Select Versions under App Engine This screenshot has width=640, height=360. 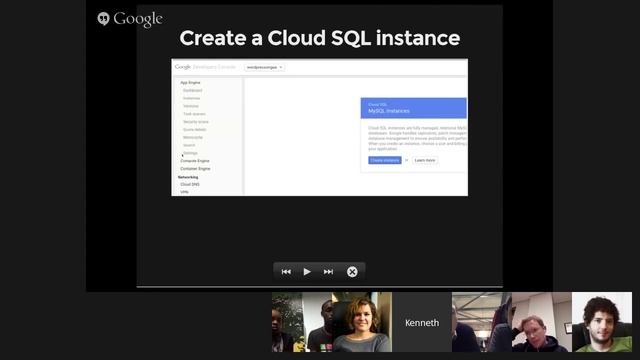(x=191, y=106)
